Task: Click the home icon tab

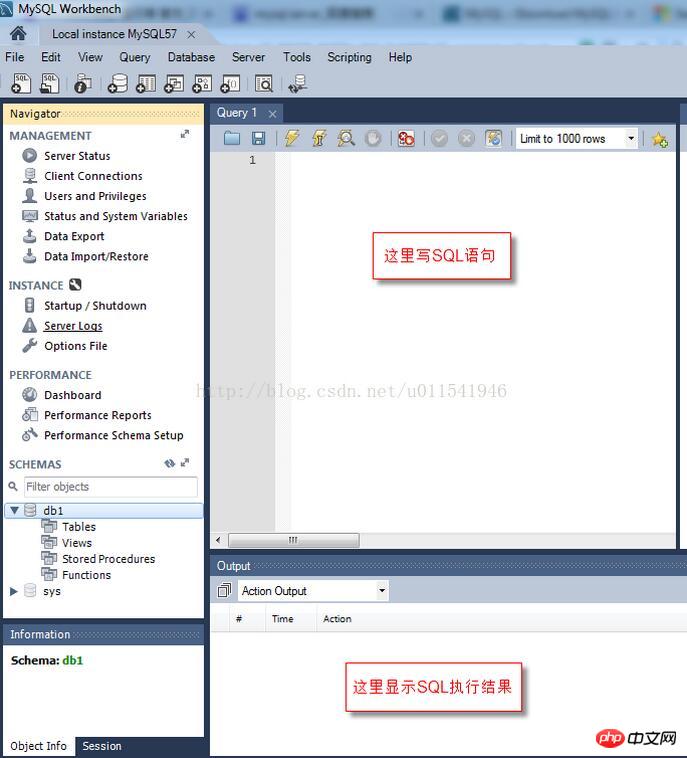Action: click(x=18, y=34)
